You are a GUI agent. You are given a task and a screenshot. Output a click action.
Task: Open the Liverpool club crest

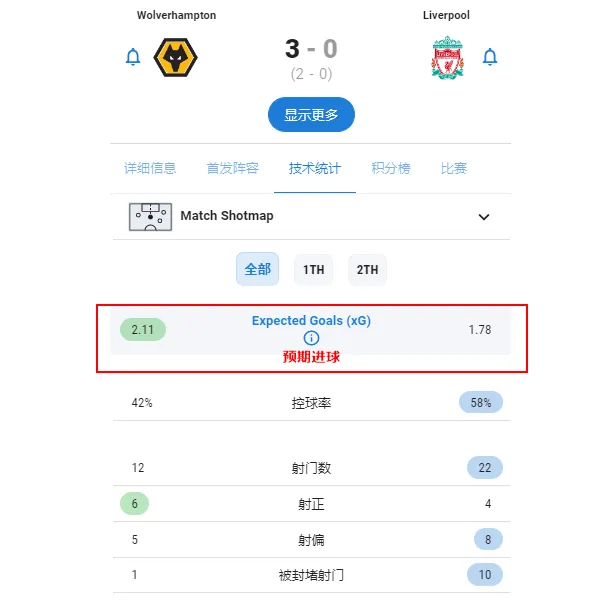point(447,57)
